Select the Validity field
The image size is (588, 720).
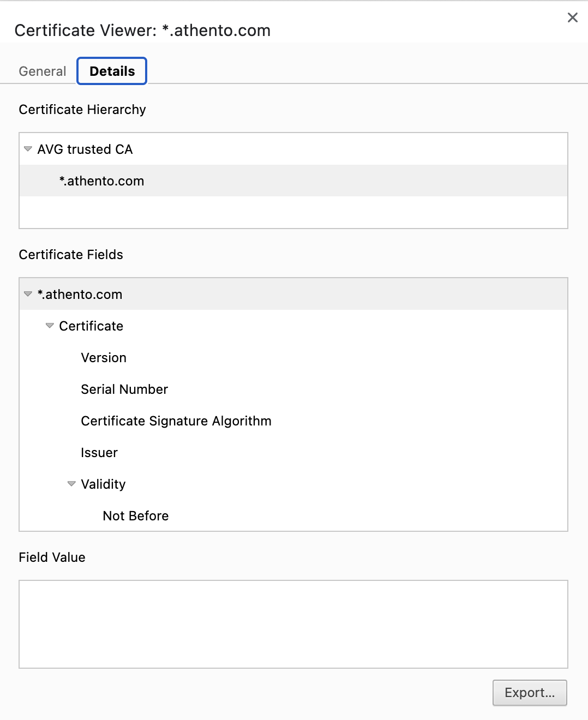tap(103, 484)
